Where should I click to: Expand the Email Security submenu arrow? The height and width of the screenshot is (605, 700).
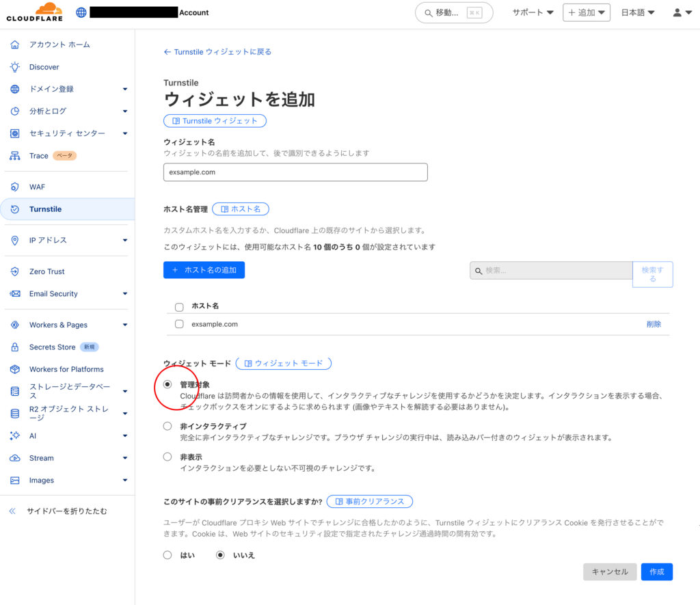point(125,294)
